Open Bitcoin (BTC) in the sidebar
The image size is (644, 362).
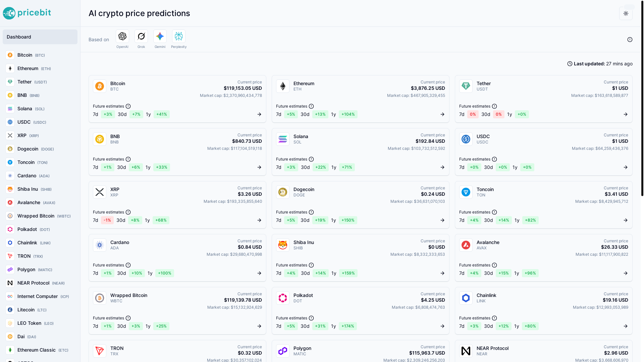click(x=40, y=55)
